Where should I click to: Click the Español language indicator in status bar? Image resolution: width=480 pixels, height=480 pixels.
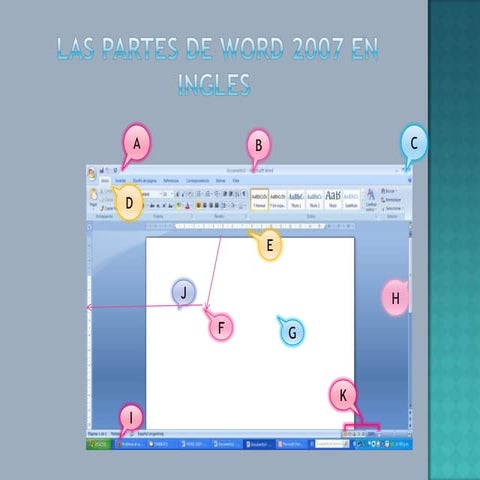pos(150,434)
